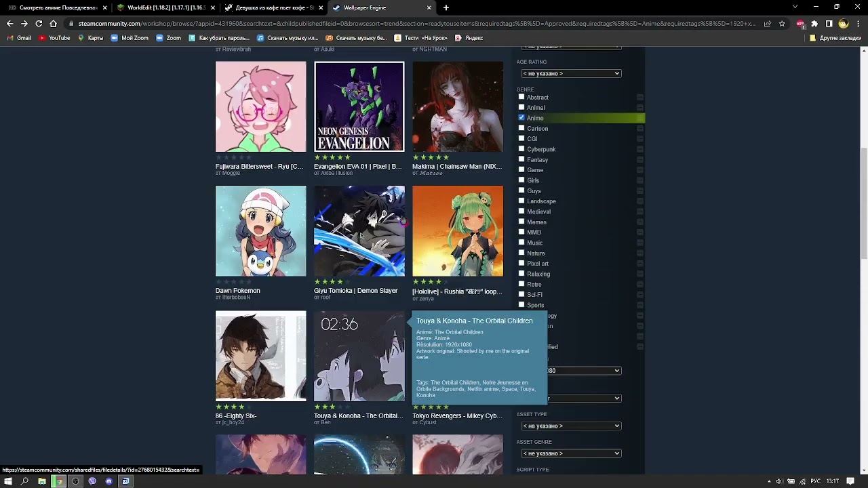Open Touya & Konoha clock thumbnail
868x488 pixels.
(x=359, y=356)
